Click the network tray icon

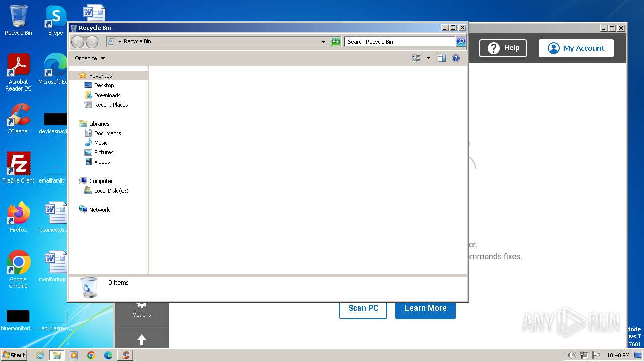click(x=584, y=355)
